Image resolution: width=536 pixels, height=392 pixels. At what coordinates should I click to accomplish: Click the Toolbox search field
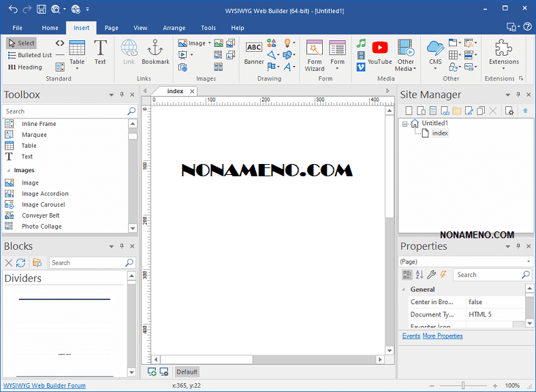(x=65, y=111)
